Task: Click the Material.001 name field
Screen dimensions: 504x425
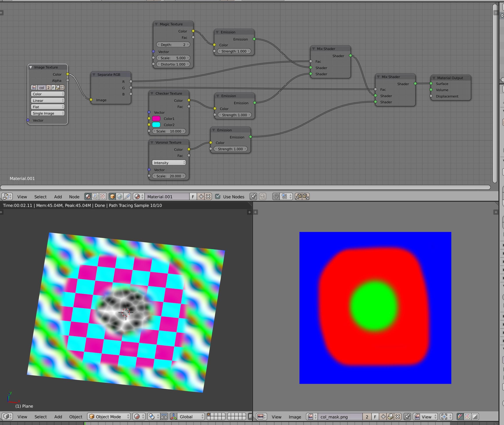Action: coord(167,197)
